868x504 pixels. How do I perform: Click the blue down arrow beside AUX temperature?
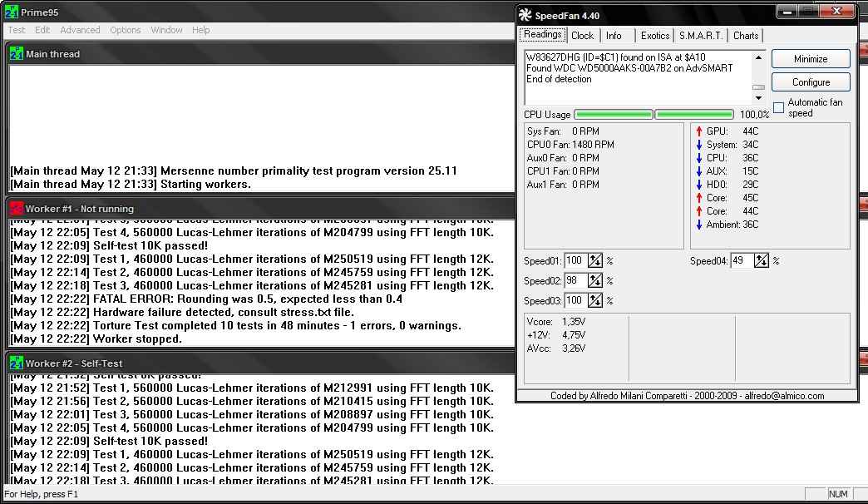(x=698, y=171)
